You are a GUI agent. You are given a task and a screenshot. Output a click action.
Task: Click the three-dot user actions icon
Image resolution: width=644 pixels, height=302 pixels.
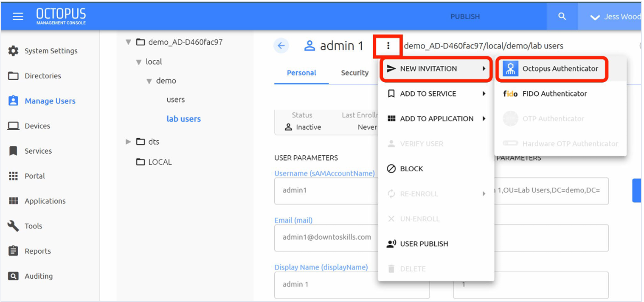coord(388,46)
